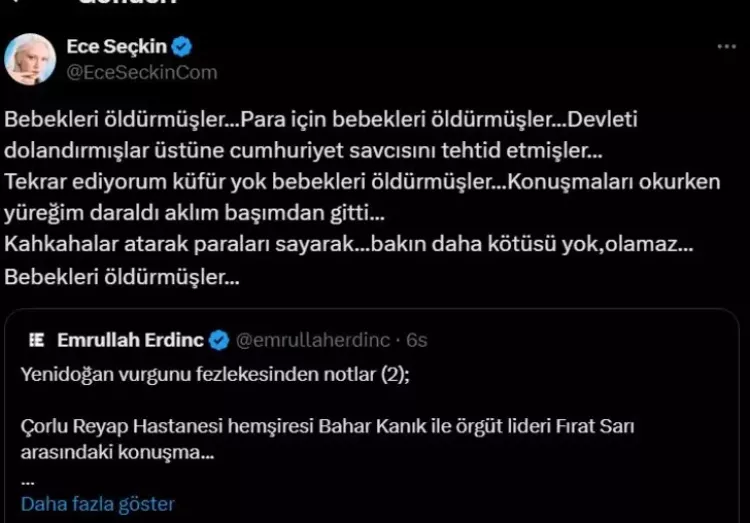The width and height of the screenshot is (750, 523).
Task: Click the ellipsis below arasındaki konuşma
Action: [28, 482]
